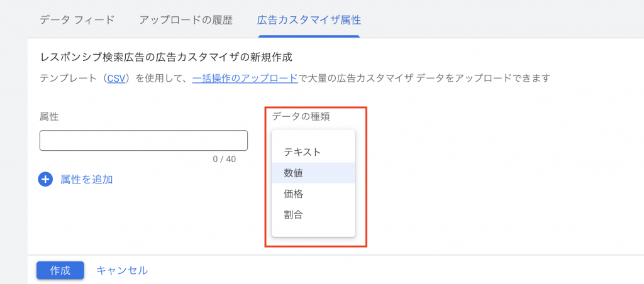The height and width of the screenshot is (284, 644).
Task: Switch to the データ フィード tab
Action: (77, 19)
